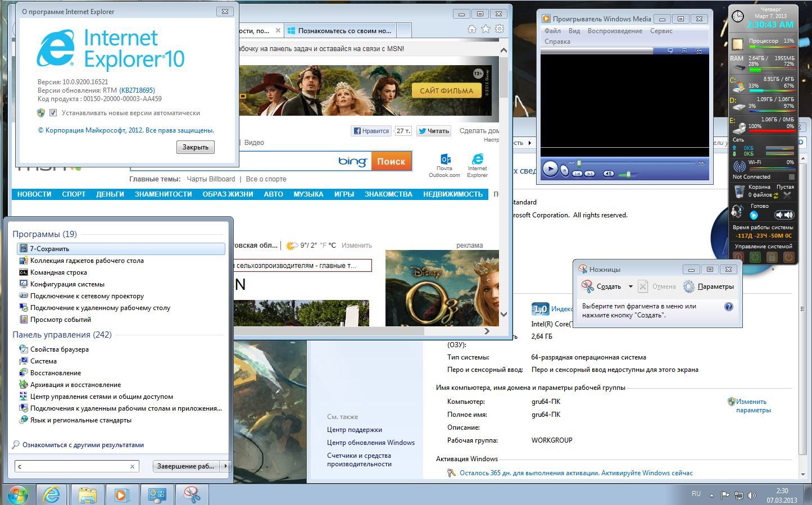The image size is (812, 505).
Task: Open Сервис menu in Media Player
Action: (x=661, y=31)
